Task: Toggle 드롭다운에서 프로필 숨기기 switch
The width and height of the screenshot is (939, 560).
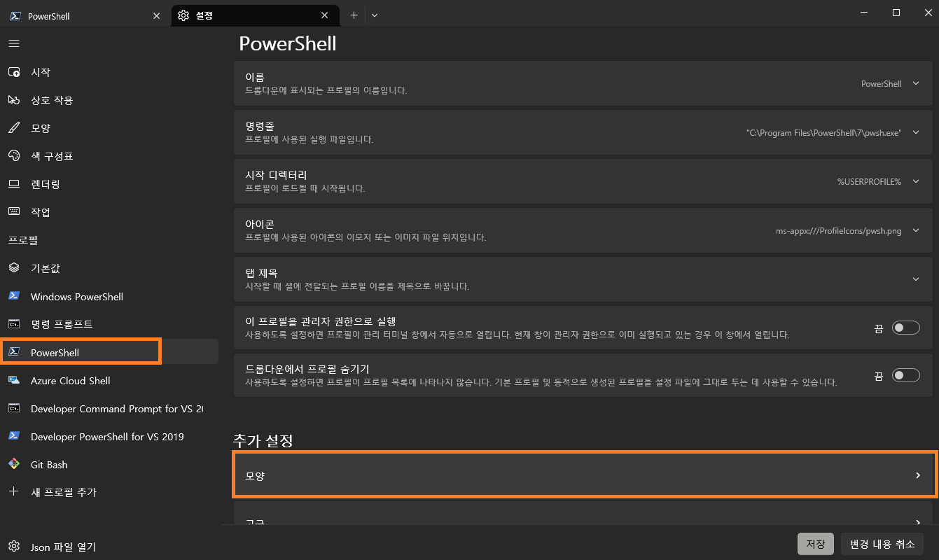Action: coord(905,376)
